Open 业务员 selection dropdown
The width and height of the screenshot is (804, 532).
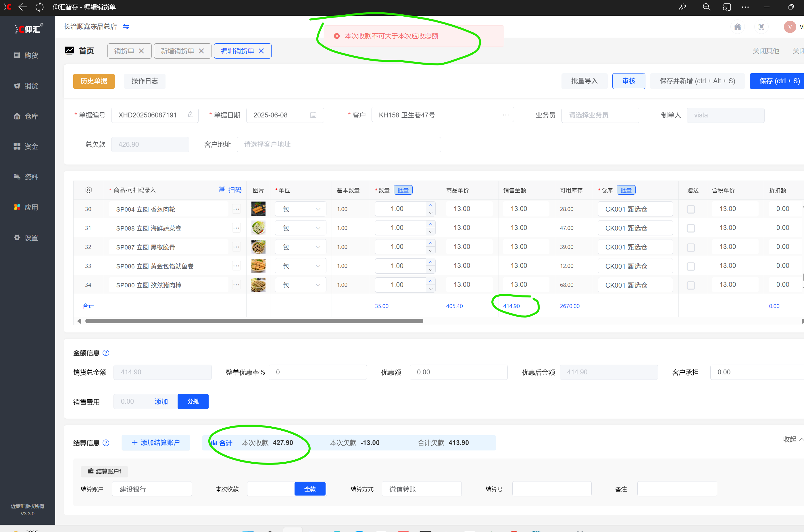[x=600, y=115]
